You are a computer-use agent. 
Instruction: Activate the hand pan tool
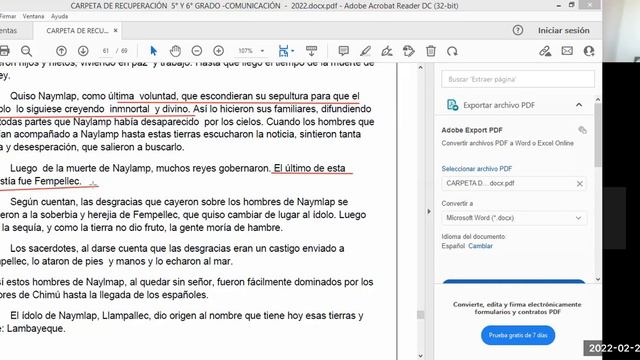click(x=175, y=51)
